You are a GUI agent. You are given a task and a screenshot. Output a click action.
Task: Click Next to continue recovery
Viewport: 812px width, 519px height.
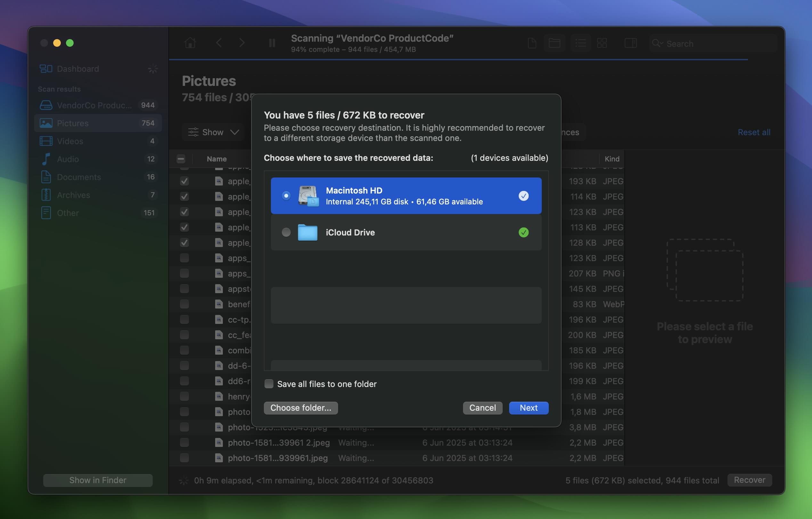[x=528, y=408]
